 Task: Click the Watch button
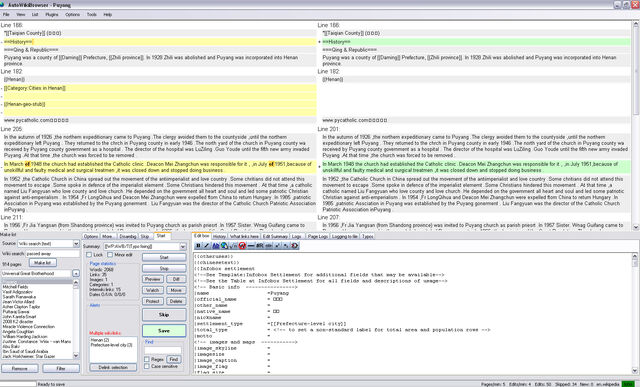coord(153,290)
